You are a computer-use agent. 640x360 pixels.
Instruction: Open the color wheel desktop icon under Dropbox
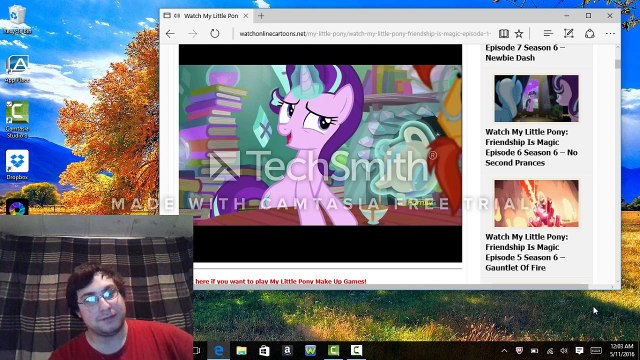coord(17,207)
